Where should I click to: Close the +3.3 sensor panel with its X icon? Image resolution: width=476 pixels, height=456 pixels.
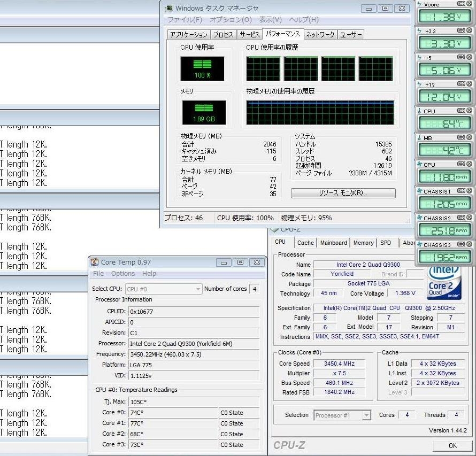(x=470, y=30)
